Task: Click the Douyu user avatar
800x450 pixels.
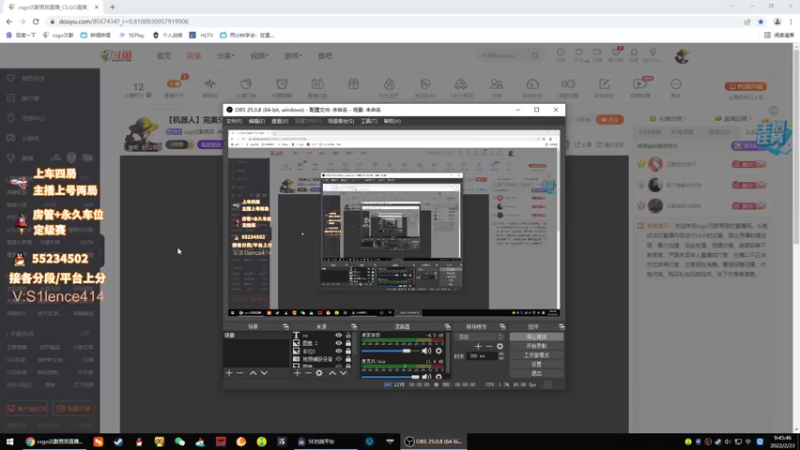Action: click(682, 56)
